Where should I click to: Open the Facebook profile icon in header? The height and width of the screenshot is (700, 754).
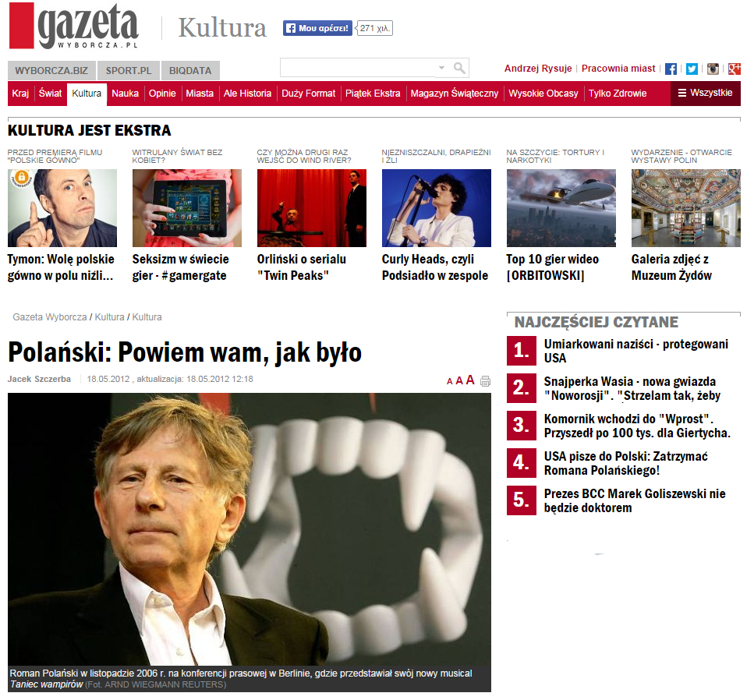coord(671,69)
